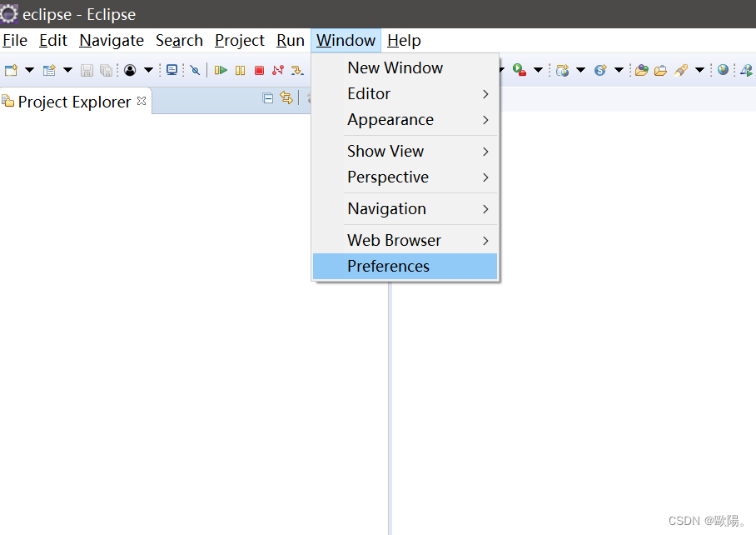The width and height of the screenshot is (756, 535).
Task: Click the Collapse All icon in Project Explorer
Action: [267, 98]
